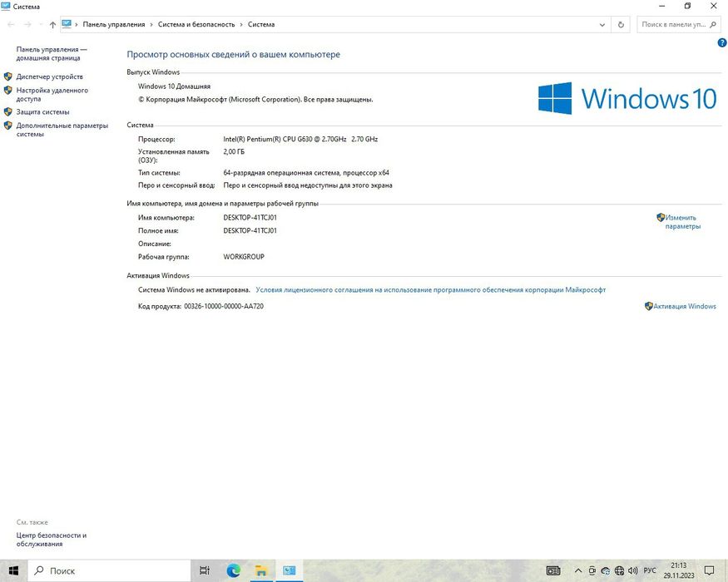Expand the address bar history dropdown
The image size is (728, 582).
pyautogui.click(x=602, y=25)
